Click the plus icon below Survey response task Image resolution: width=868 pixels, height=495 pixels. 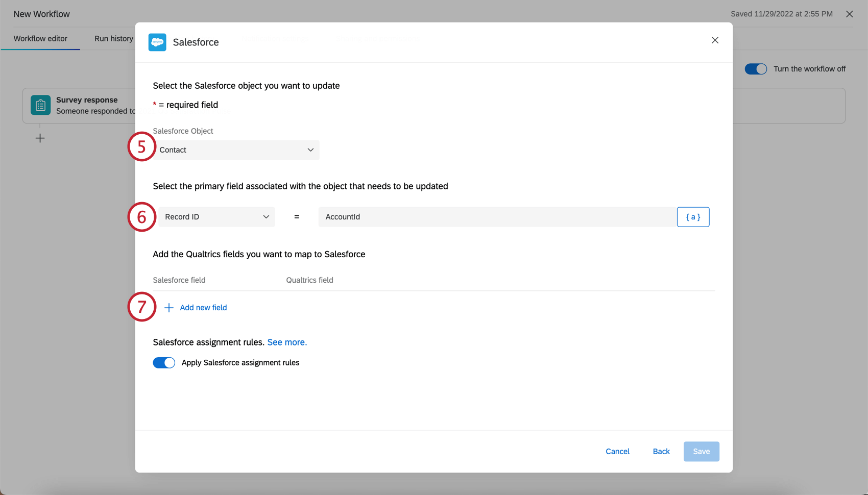[x=40, y=138]
